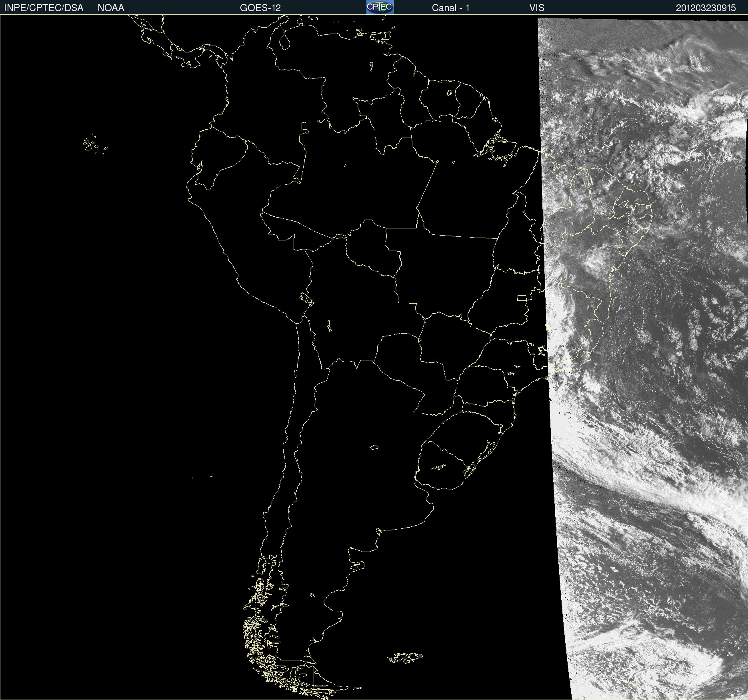
Task: Click the NOAA label in header
Action: click(x=111, y=8)
